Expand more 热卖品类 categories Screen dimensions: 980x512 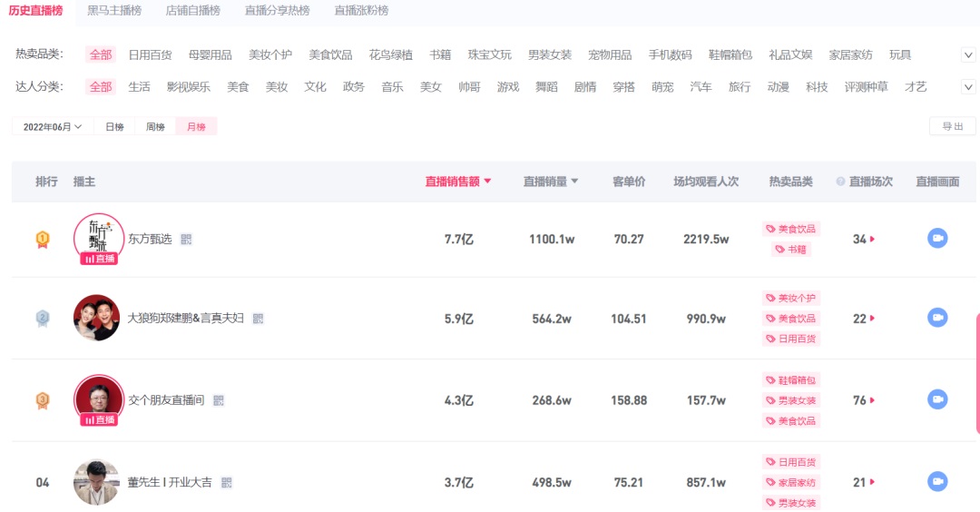[968, 54]
